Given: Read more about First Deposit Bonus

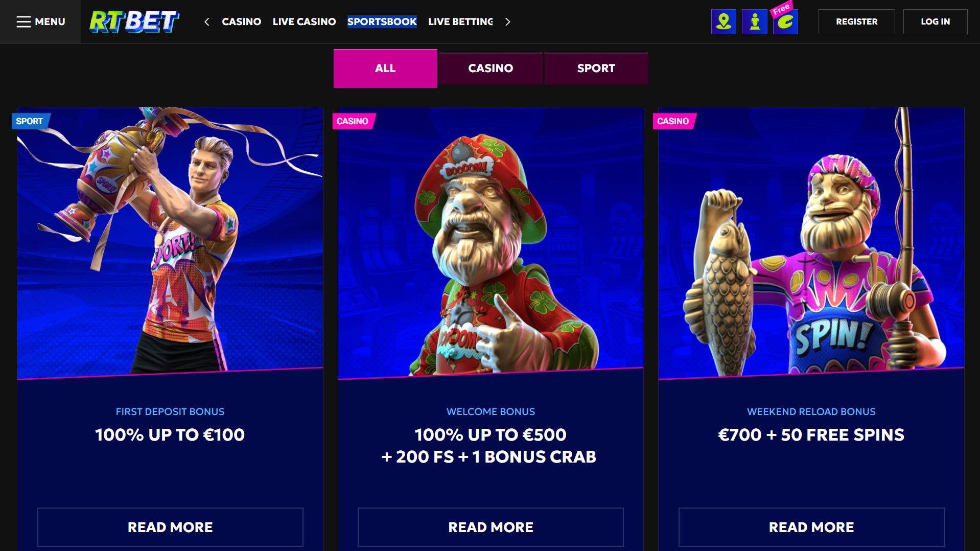Looking at the screenshot, I should pyautogui.click(x=170, y=527).
